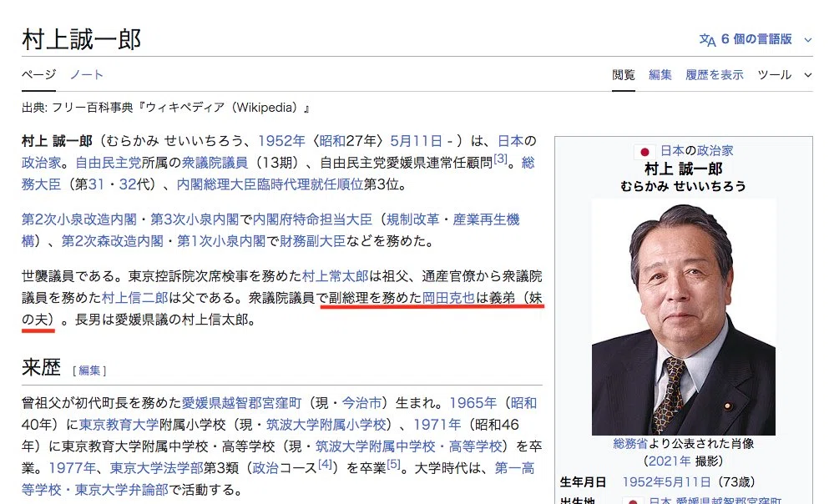
Task: Follow the 財務副大臣 link
Action: [x=312, y=241]
